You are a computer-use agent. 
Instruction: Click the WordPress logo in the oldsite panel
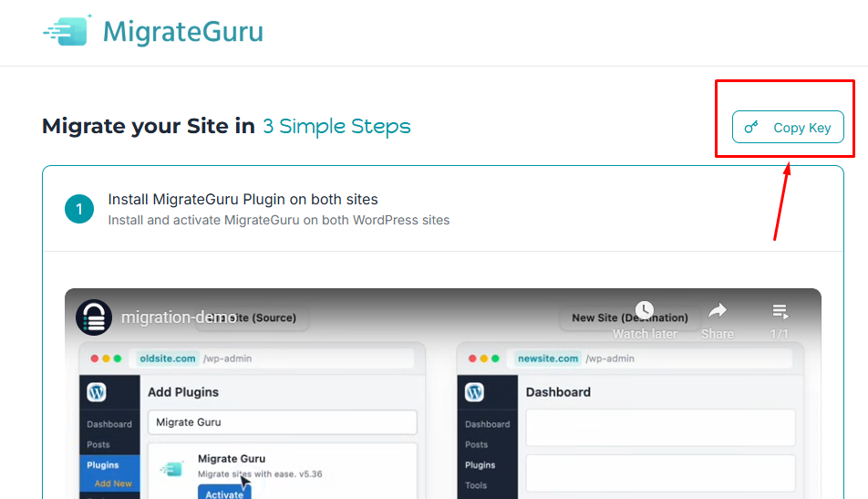(97, 392)
